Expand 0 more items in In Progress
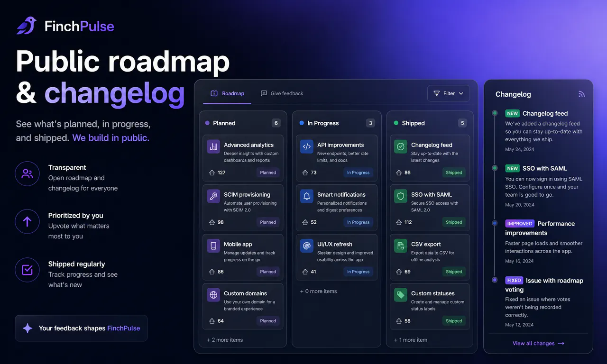607x364 pixels. 318,291
